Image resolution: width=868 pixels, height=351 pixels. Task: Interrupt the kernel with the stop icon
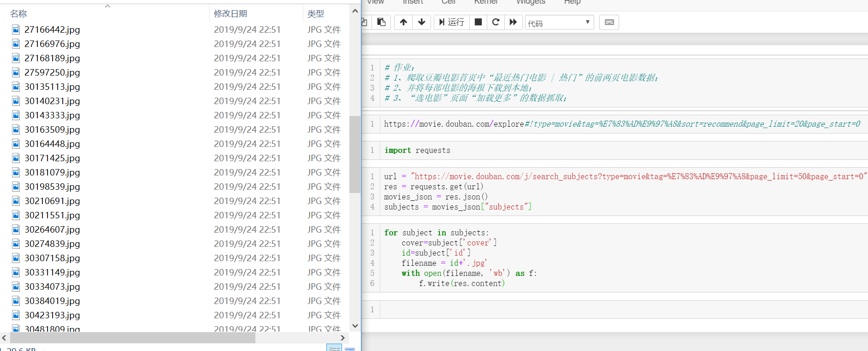tap(478, 22)
